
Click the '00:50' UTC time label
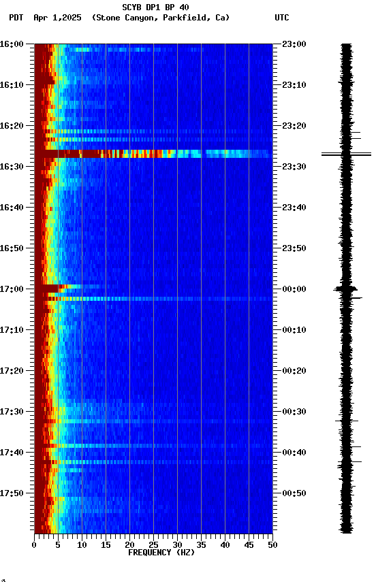(x=294, y=493)
